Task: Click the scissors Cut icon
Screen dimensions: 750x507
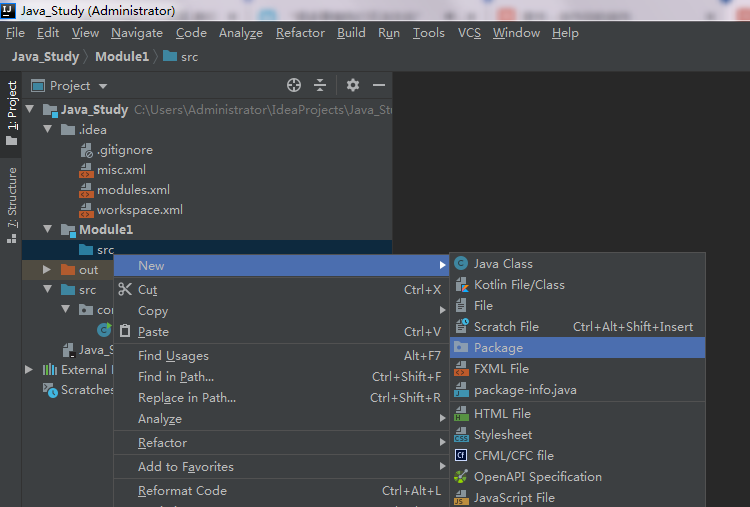Action: click(x=125, y=289)
